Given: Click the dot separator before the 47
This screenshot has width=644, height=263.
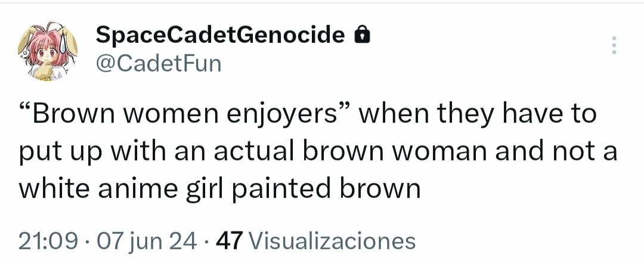Looking at the screenshot, I should tap(206, 241).
